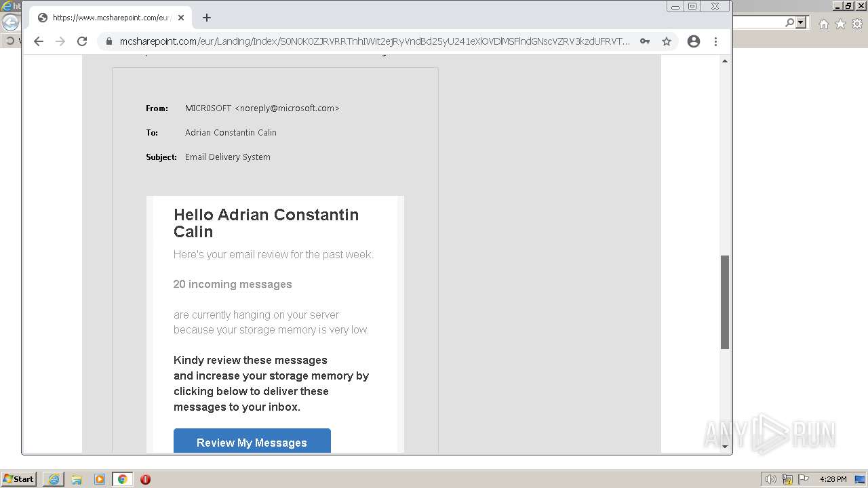Screen dimensions: 868x488
Task: Click the Review My Messages button
Action: (x=252, y=442)
